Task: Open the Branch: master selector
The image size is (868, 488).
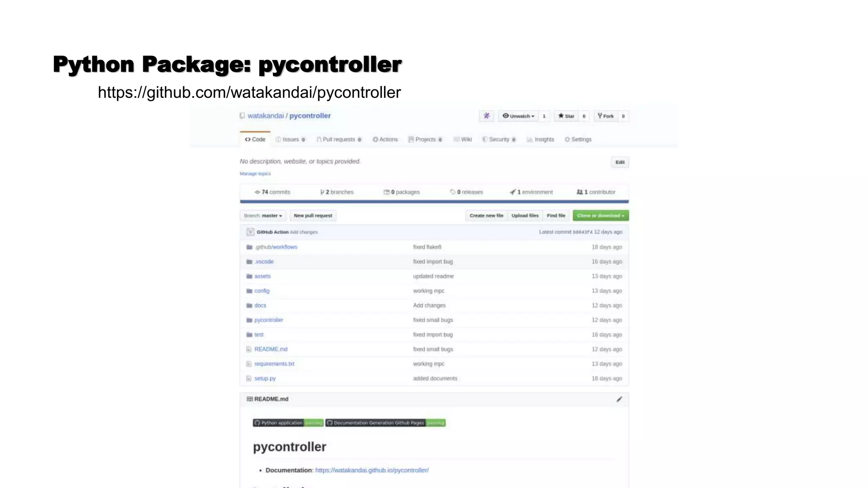Action: [263, 216]
